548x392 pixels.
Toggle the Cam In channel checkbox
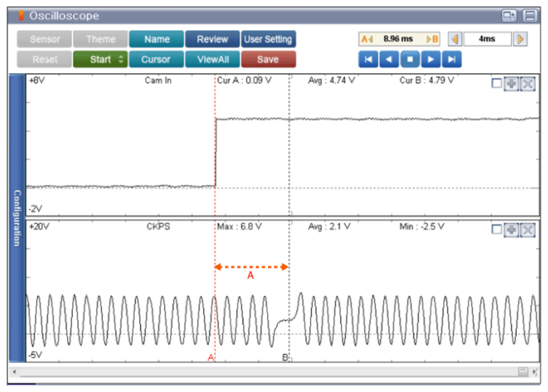[x=497, y=83]
